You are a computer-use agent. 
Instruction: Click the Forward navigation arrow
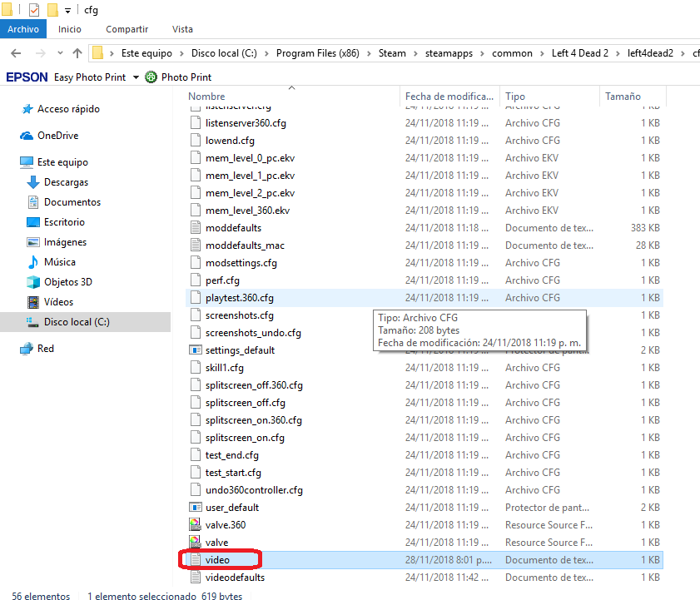(40, 53)
